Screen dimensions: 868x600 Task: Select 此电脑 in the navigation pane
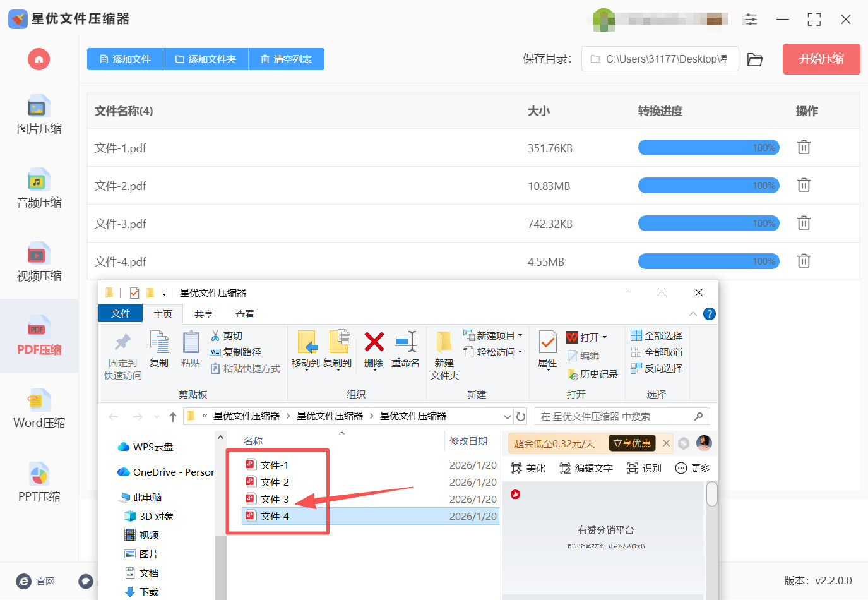140,497
